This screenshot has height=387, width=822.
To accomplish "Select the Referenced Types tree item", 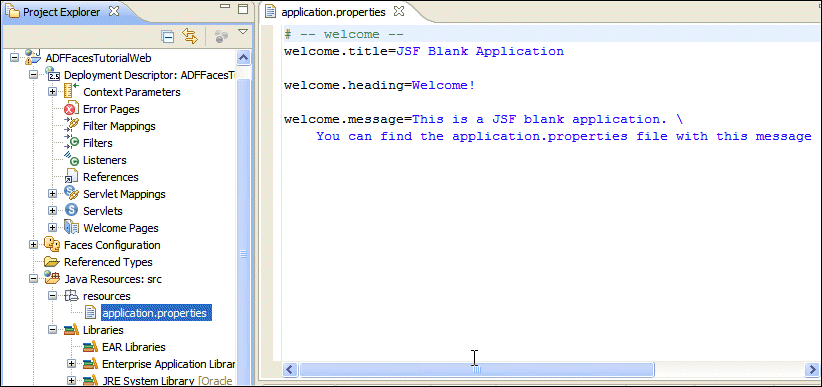I will [108, 262].
